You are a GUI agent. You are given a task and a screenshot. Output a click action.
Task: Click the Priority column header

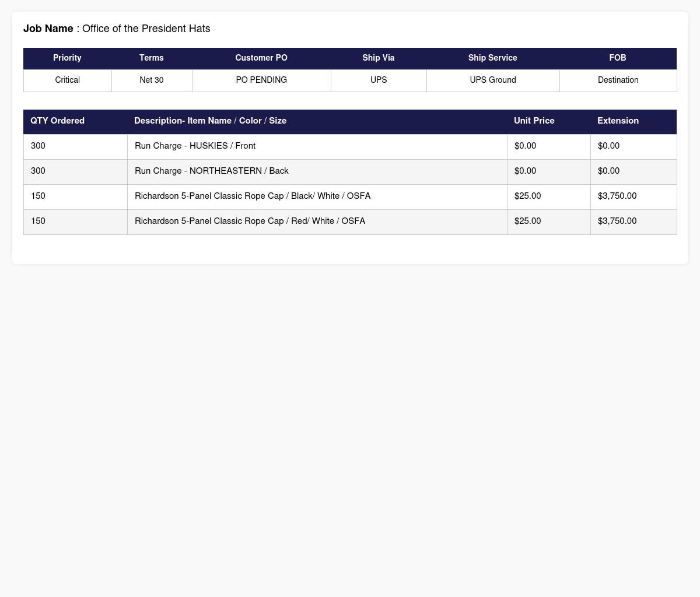point(67,58)
